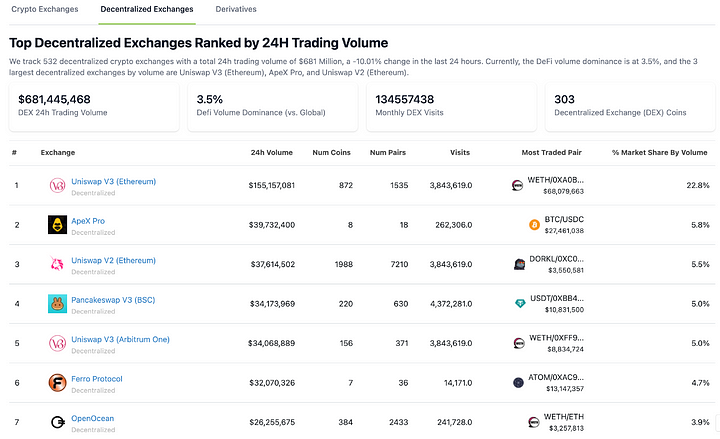Select the Decentralized Exchanges tab
The image size is (720, 439).
[x=147, y=9]
